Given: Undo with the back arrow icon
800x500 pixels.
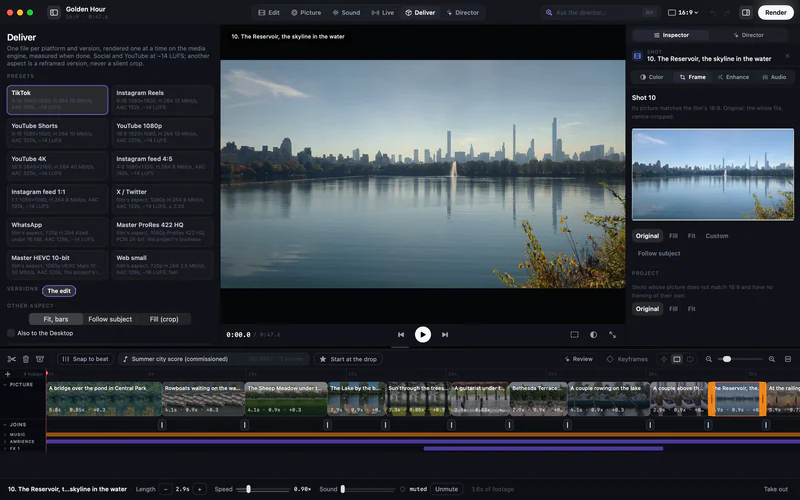Looking at the screenshot, I should [x=713, y=13].
